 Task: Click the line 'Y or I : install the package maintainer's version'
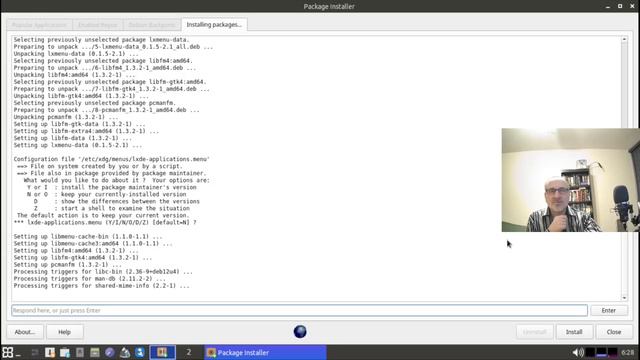click(x=111, y=187)
